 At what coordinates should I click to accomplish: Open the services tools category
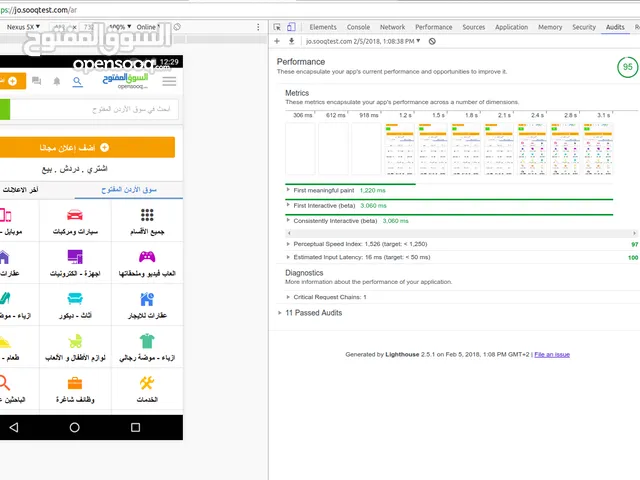(147, 389)
